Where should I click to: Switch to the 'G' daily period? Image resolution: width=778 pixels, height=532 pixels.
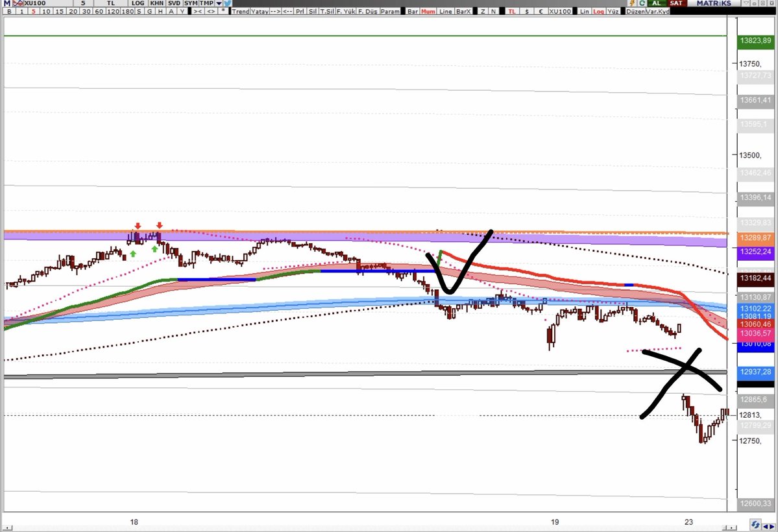click(x=149, y=11)
